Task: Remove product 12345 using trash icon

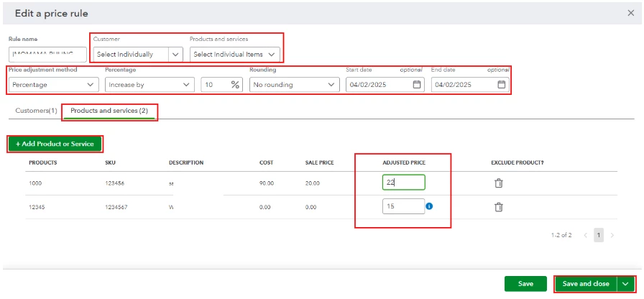Action: pyautogui.click(x=498, y=207)
